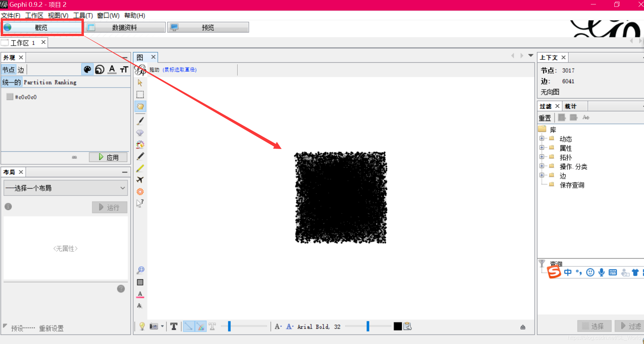Select the diamond sizer tool
The width and height of the screenshot is (644, 344).
click(140, 133)
